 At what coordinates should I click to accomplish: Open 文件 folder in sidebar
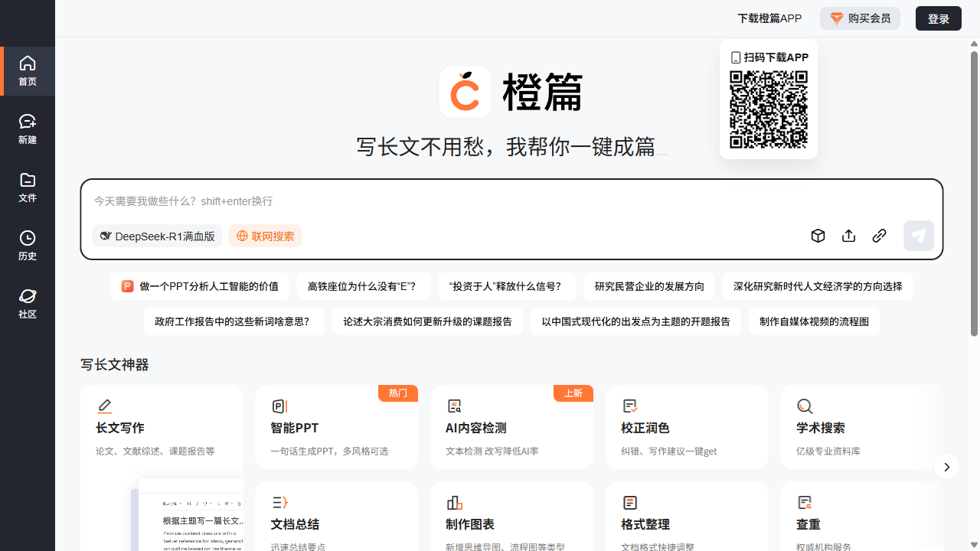click(28, 187)
